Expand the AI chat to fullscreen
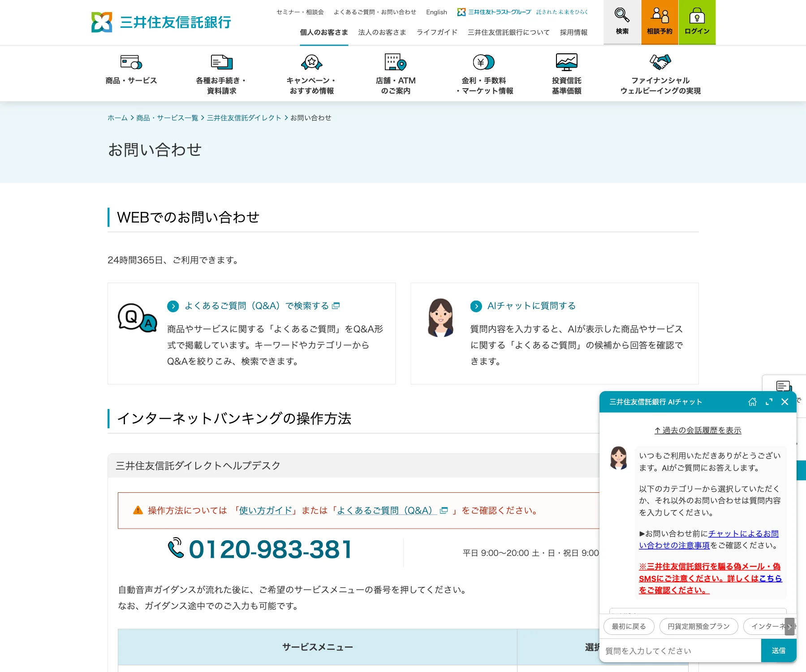Viewport: 806px width, 672px height. point(769,402)
